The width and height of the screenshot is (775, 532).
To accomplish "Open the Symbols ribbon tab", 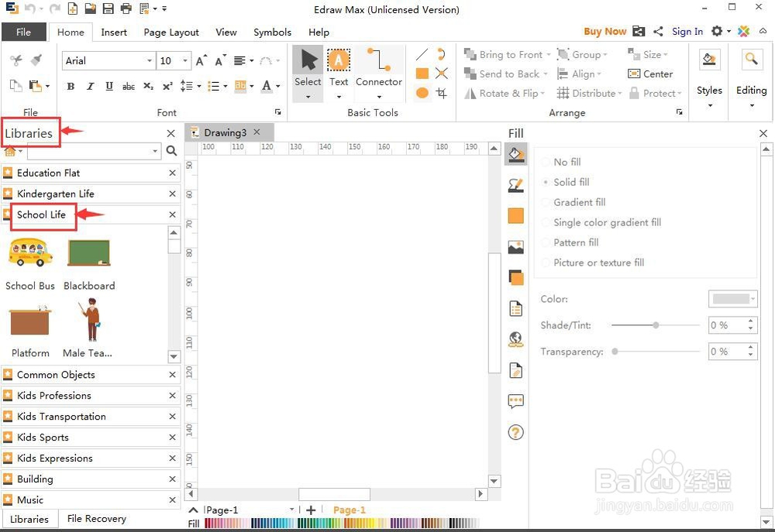I will 272,32.
